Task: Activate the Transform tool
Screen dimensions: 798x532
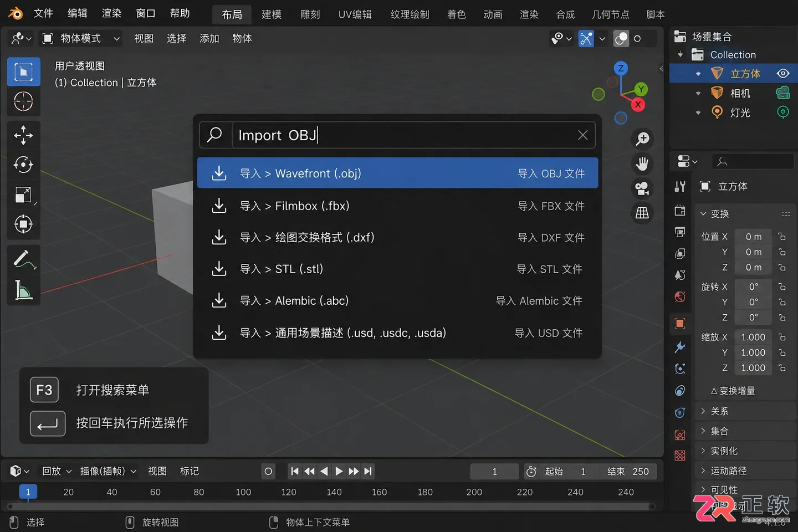Action: tap(23, 224)
